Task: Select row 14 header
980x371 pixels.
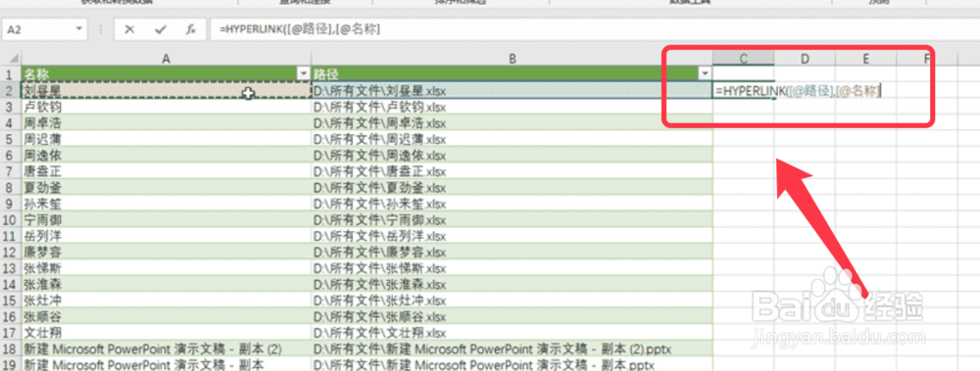Action: 11,285
